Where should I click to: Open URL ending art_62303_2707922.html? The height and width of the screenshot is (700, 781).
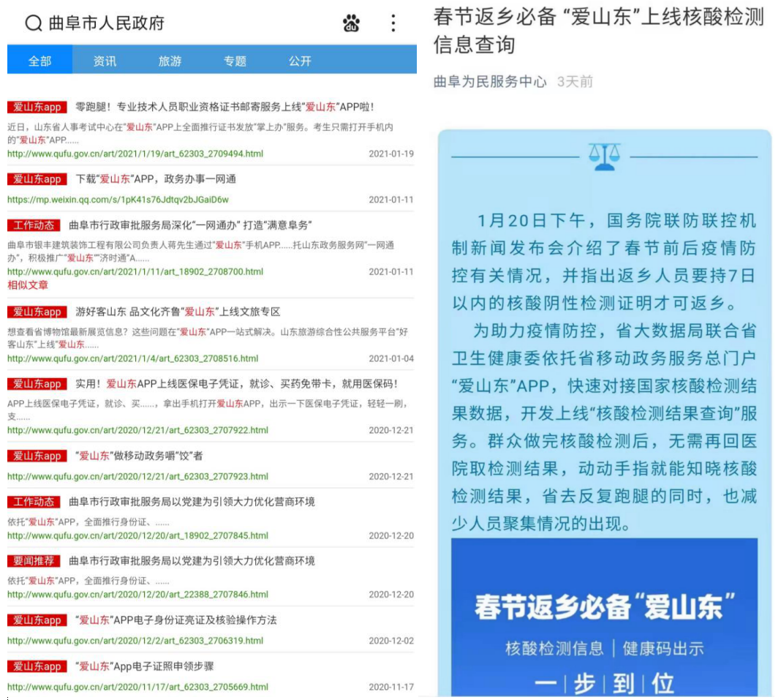[x=137, y=430]
